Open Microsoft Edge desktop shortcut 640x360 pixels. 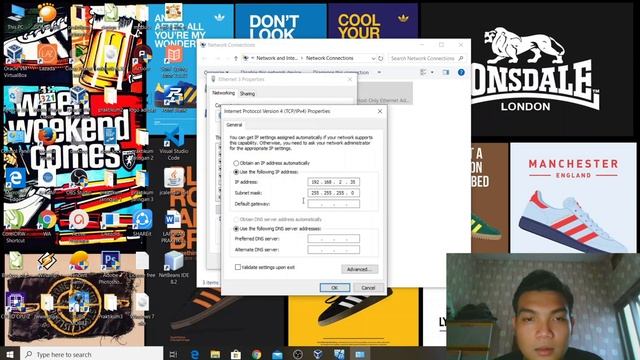pos(15,183)
